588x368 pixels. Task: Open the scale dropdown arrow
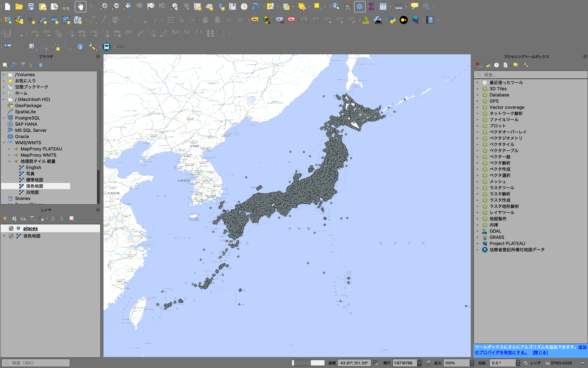pos(419,363)
